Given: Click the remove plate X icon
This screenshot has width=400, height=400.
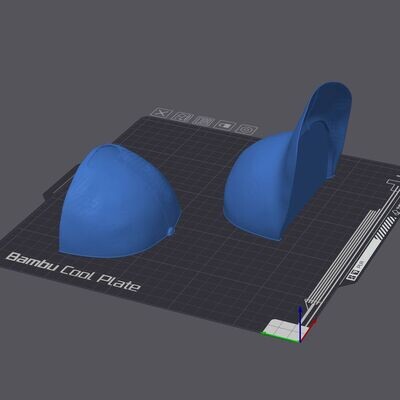Looking at the screenshot, I should 162,113.
